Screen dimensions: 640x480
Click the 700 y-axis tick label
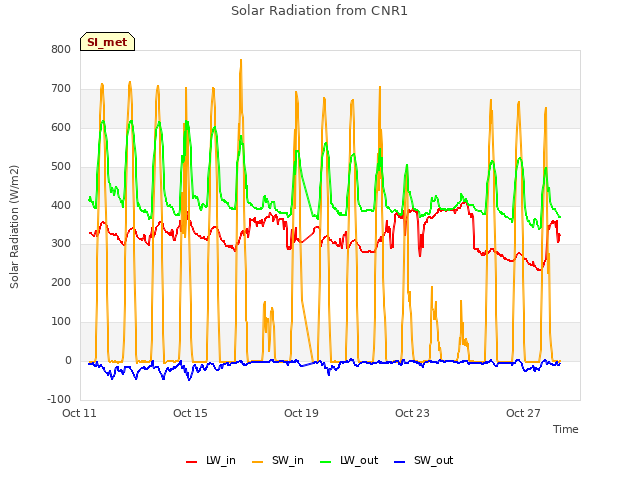click(61, 89)
